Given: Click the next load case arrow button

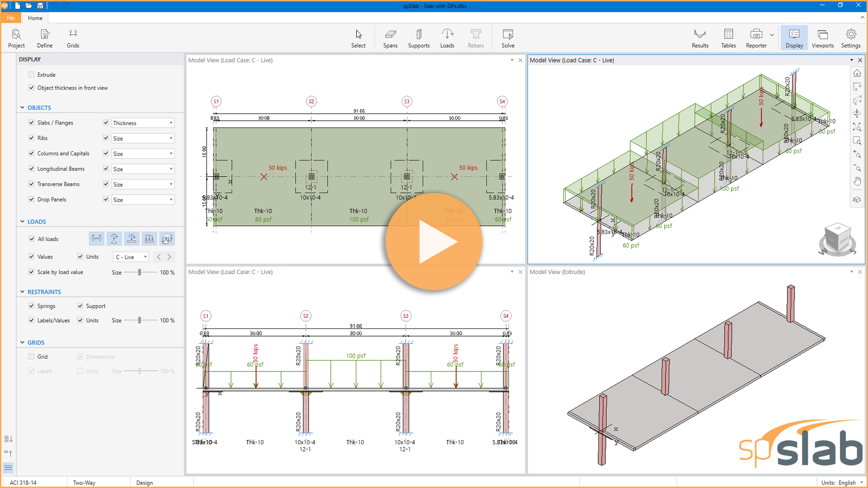Looking at the screenshot, I should (170, 257).
